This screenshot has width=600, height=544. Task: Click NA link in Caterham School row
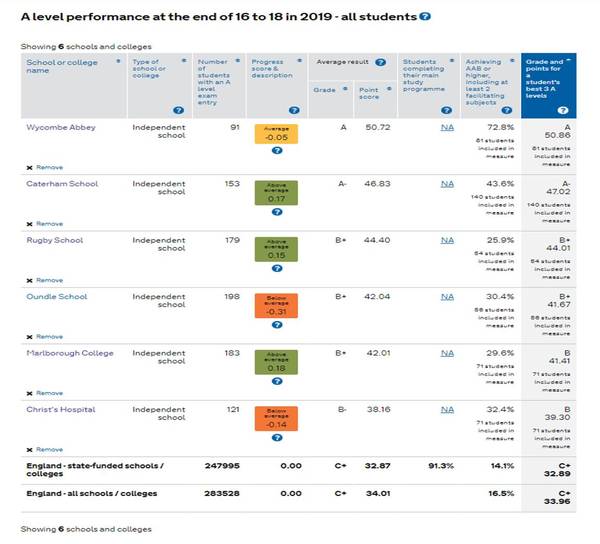[447, 184]
